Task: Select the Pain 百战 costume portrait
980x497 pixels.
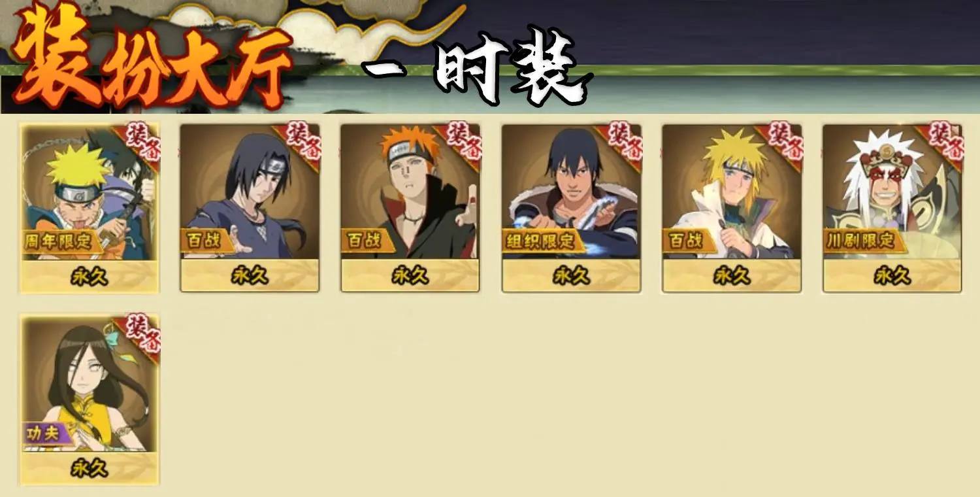Action: (410, 192)
